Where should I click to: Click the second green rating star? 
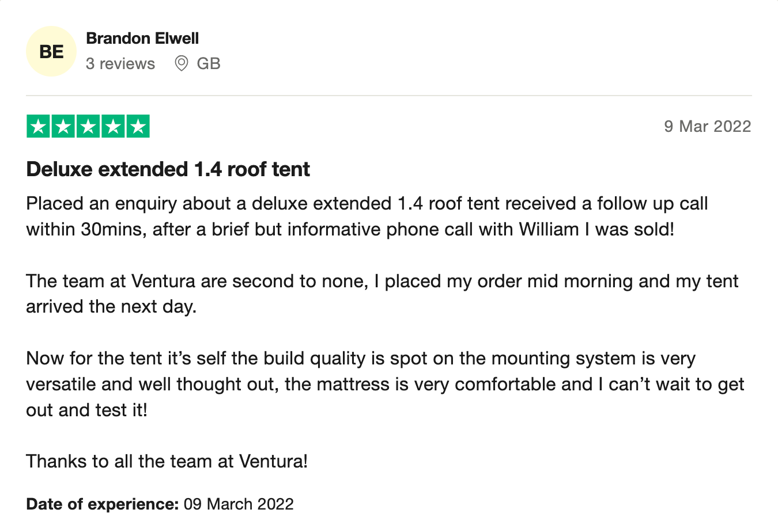click(x=63, y=126)
